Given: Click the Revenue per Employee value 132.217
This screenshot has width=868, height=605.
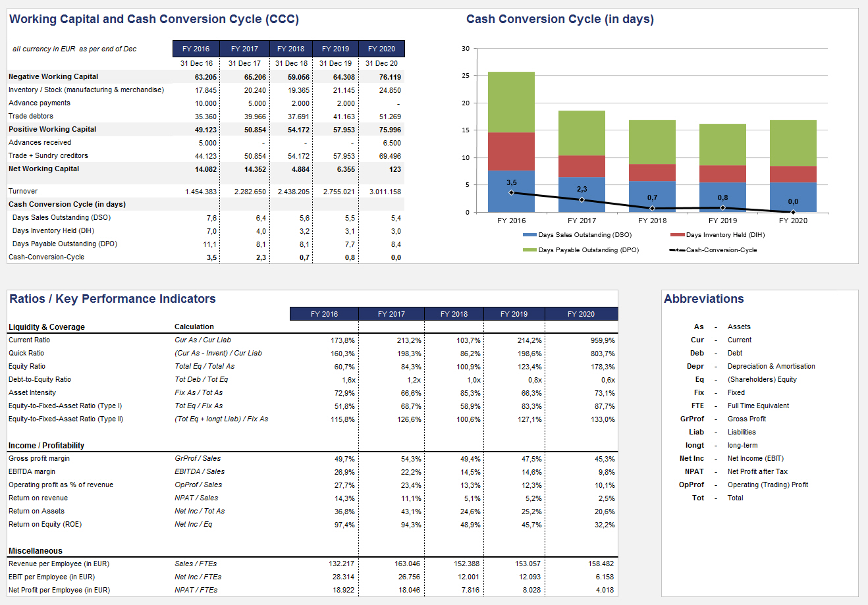Looking at the screenshot, I should (x=341, y=564).
